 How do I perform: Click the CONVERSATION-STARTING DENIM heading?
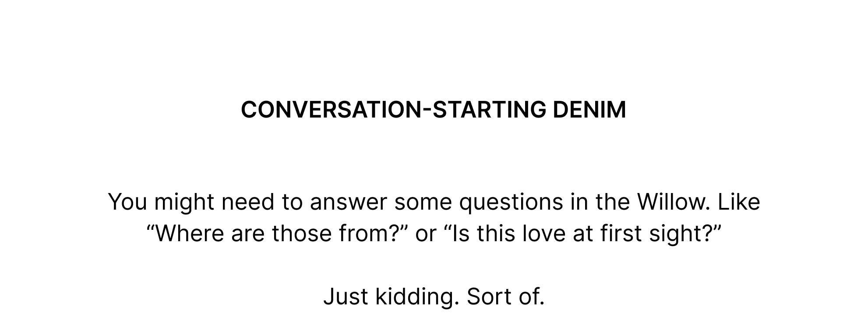[x=434, y=110]
